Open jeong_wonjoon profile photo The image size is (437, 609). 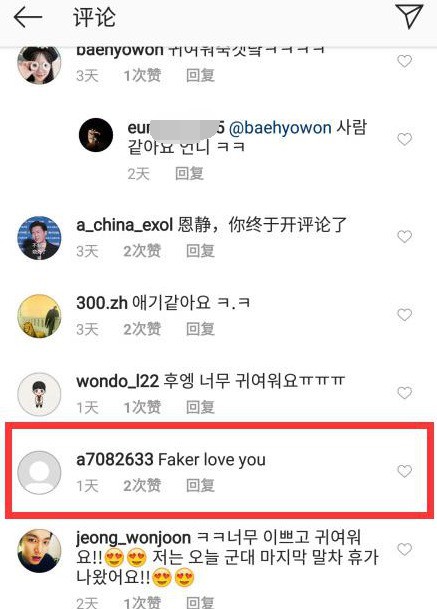(39, 551)
